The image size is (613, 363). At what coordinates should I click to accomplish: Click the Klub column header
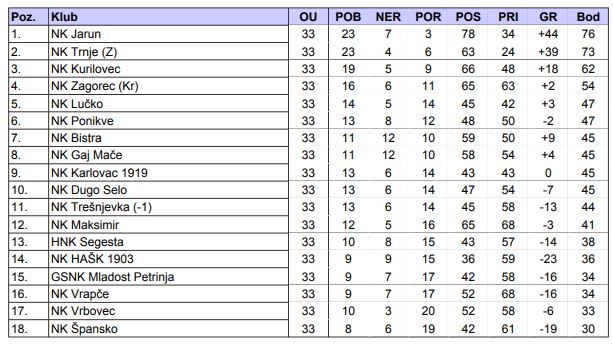(168, 17)
